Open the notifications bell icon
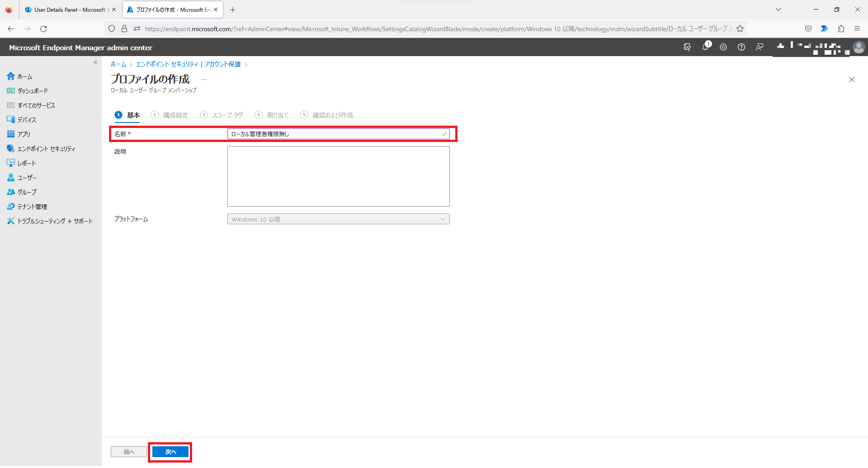Viewport: 868px width, 468px height. click(705, 47)
